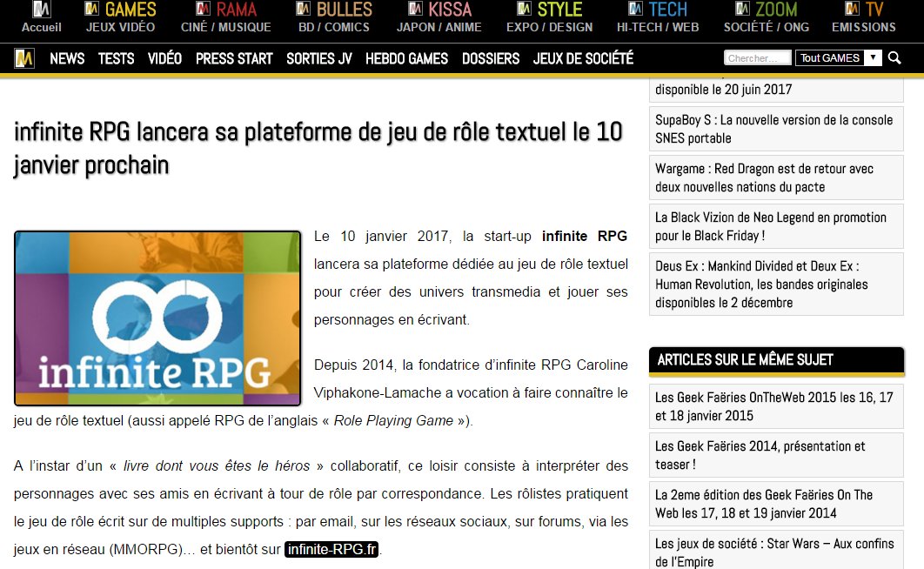The image size is (924, 569).
Task: Open the ZOOM Société / ONG section
Action: coord(766,17)
